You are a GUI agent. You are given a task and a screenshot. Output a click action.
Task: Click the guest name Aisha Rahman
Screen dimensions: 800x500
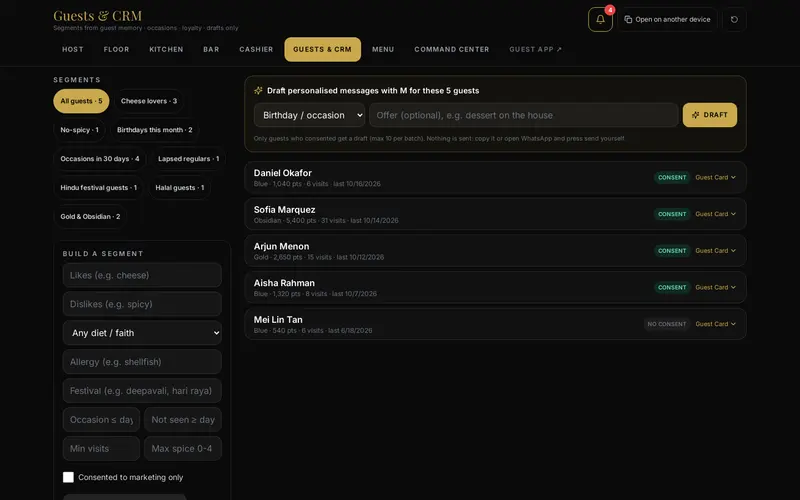tap(284, 283)
